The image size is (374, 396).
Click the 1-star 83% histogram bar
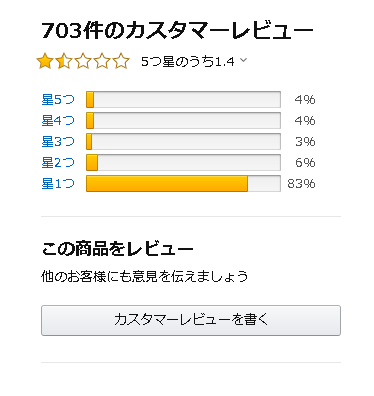click(183, 184)
